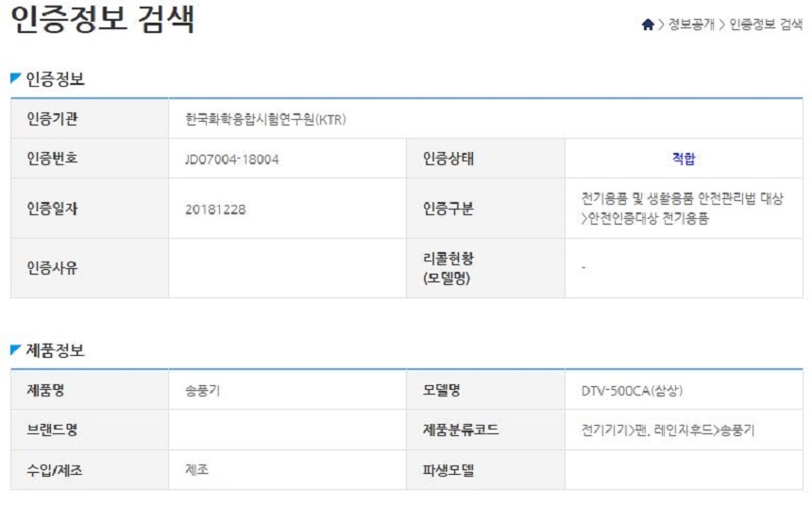Image resolution: width=812 pixels, height=506 pixels.
Task: Click the 인증기관 row label
Action: pyautogui.click(x=90, y=119)
